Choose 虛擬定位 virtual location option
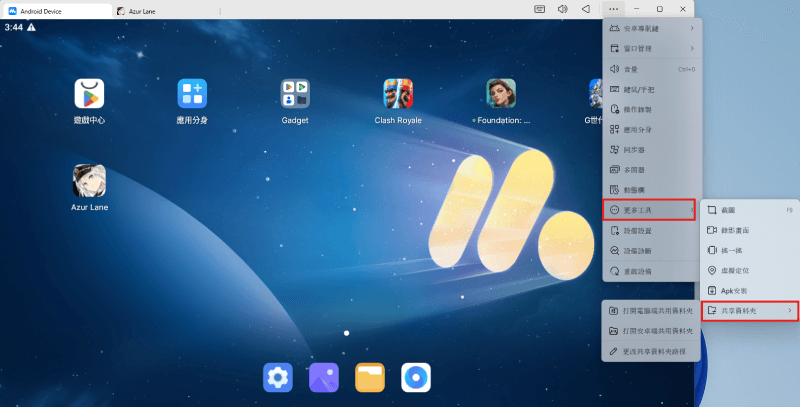The image size is (800, 407). (x=749, y=270)
